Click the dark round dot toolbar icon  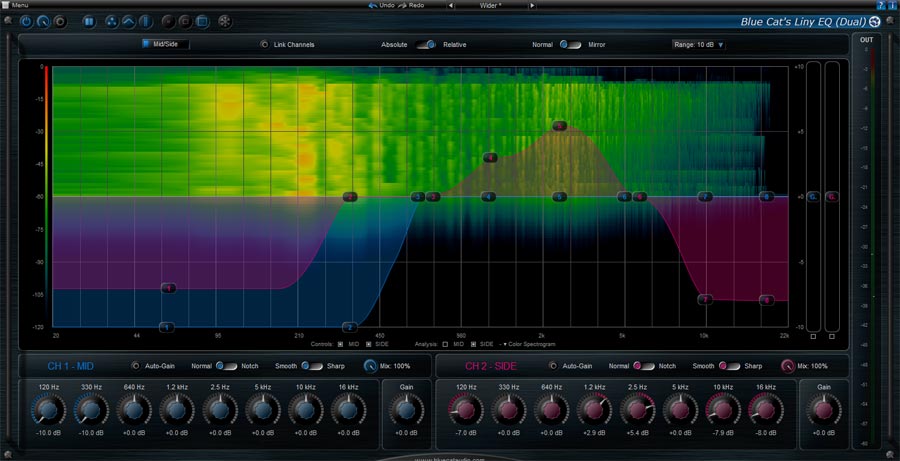[x=168, y=22]
